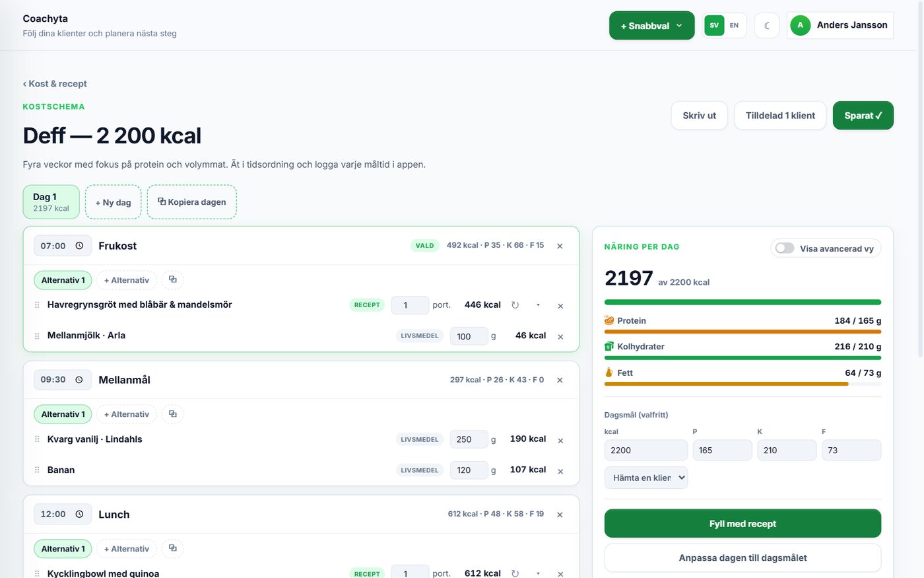
Task: Click Anpassa dagen till dagsmålet
Action: [742, 558]
